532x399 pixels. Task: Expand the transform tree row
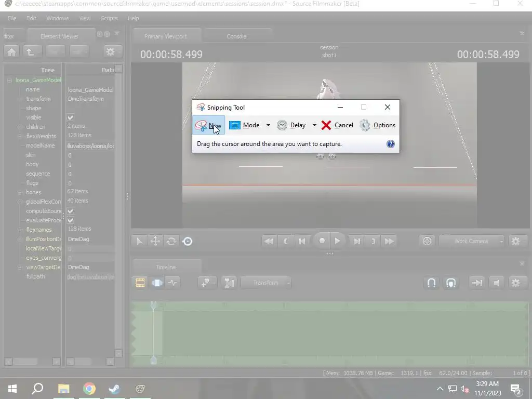pos(20,99)
